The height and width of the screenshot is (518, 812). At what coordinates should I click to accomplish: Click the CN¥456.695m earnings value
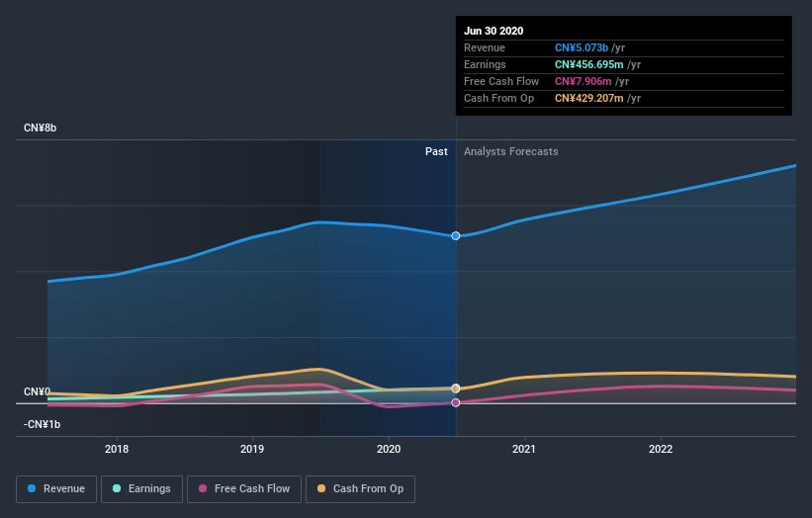pos(589,64)
